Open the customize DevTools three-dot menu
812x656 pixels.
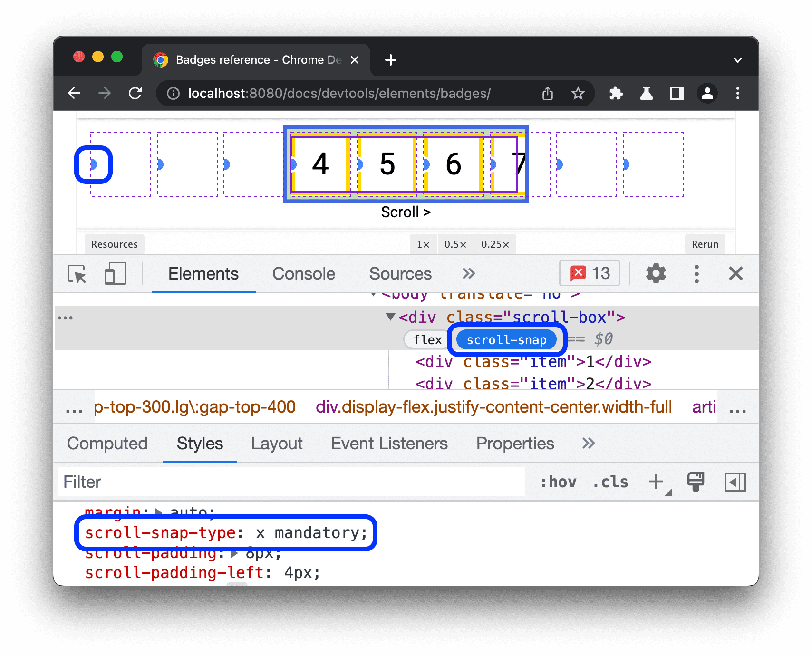(x=696, y=273)
